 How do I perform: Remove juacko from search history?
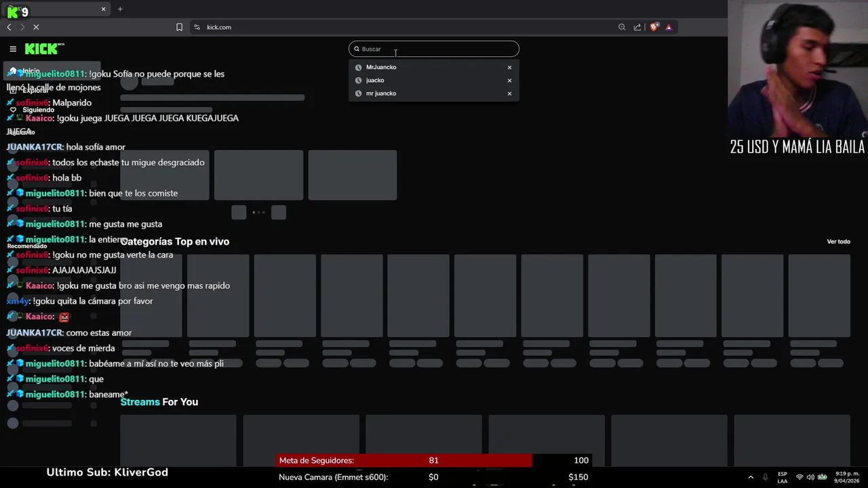[x=509, y=80]
